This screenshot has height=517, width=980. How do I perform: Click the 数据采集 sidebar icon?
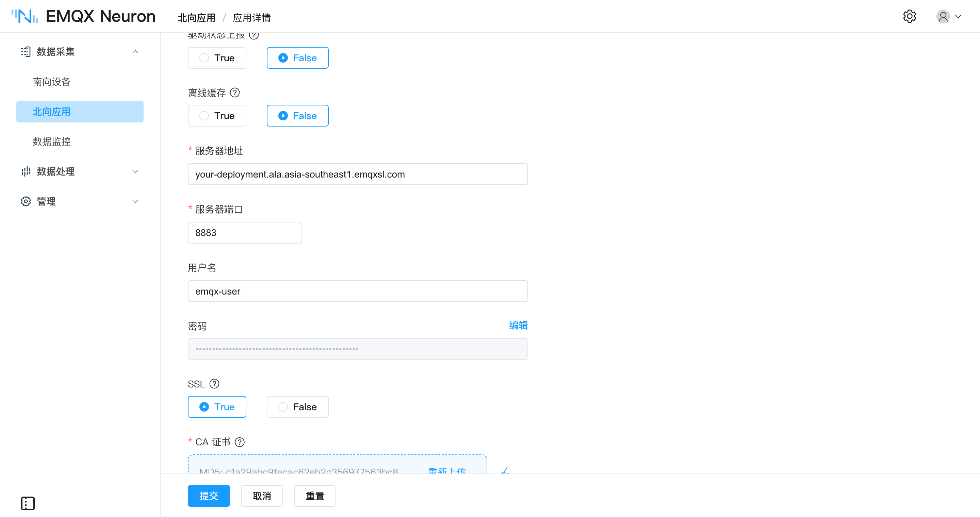(x=26, y=52)
